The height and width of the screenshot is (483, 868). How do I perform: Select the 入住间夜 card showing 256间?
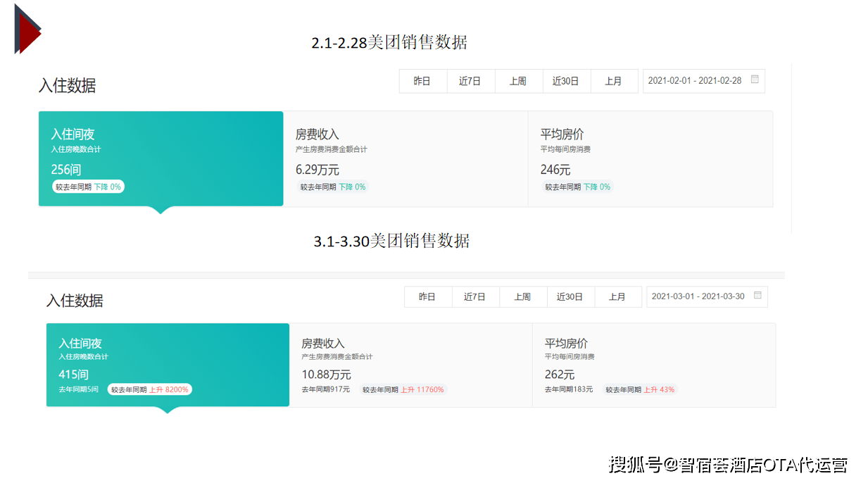[161, 158]
